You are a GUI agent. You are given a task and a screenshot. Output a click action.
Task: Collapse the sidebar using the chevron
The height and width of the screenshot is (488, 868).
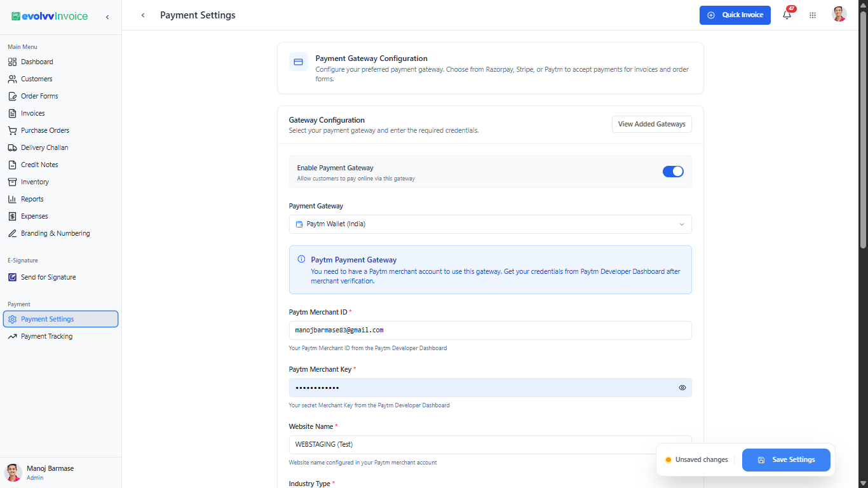coord(107,17)
